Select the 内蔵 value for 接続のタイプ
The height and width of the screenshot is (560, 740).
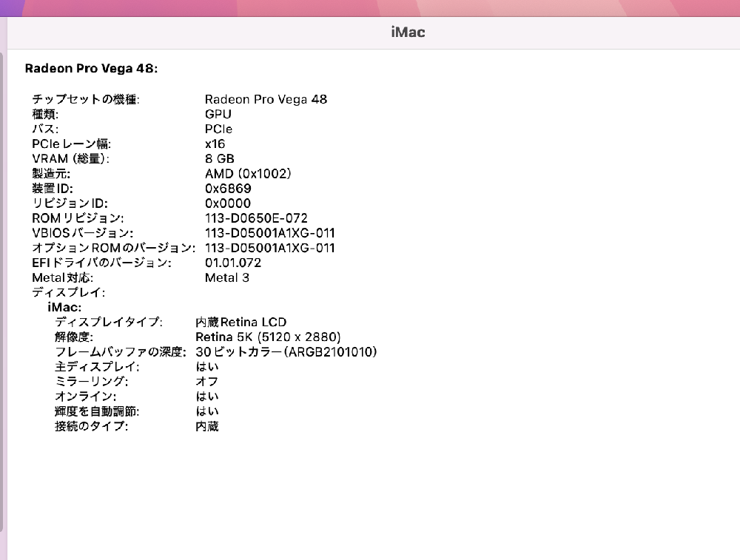[x=207, y=426]
